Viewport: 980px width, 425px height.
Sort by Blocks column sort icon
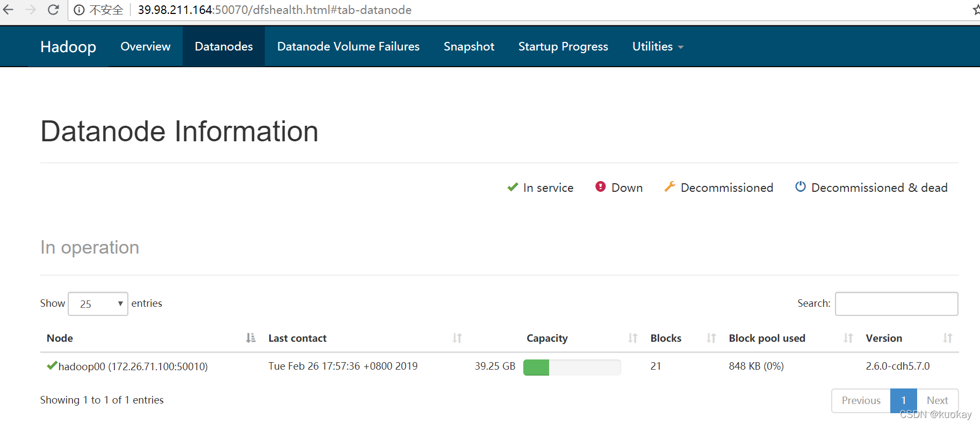tap(711, 338)
